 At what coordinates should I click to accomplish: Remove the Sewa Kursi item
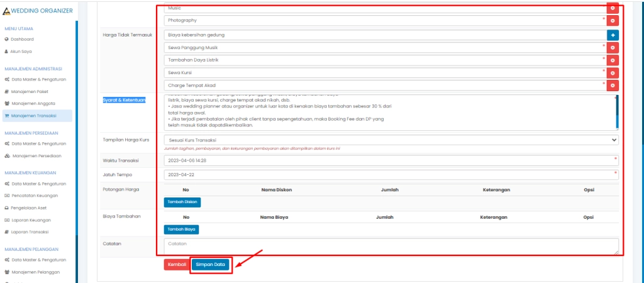pos(613,72)
